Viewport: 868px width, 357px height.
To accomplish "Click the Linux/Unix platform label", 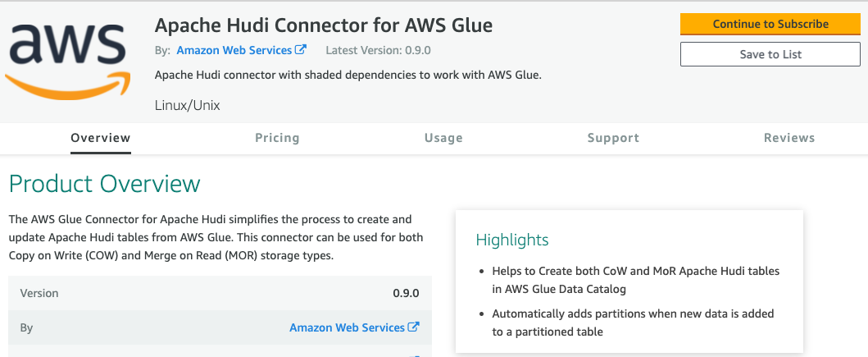I will point(187,105).
